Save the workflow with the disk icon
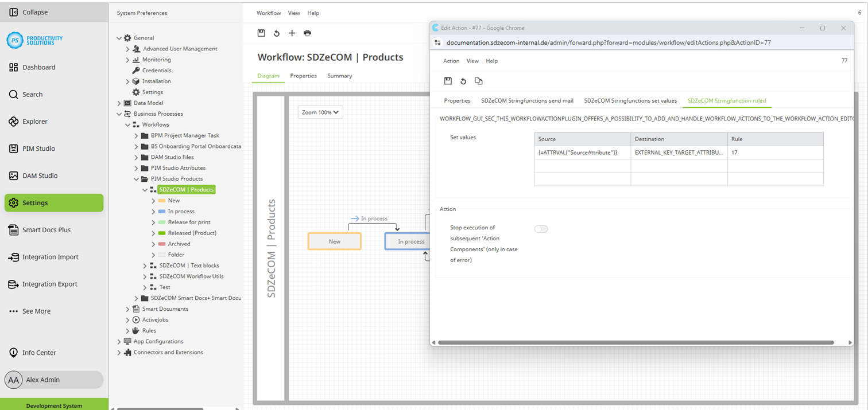This screenshot has height=410, width=868. click(x=261, y=33)
